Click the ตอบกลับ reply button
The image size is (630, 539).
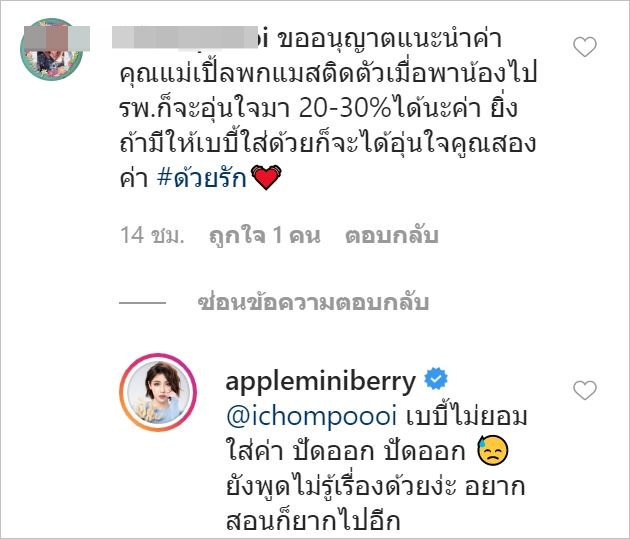pos(391,235)
